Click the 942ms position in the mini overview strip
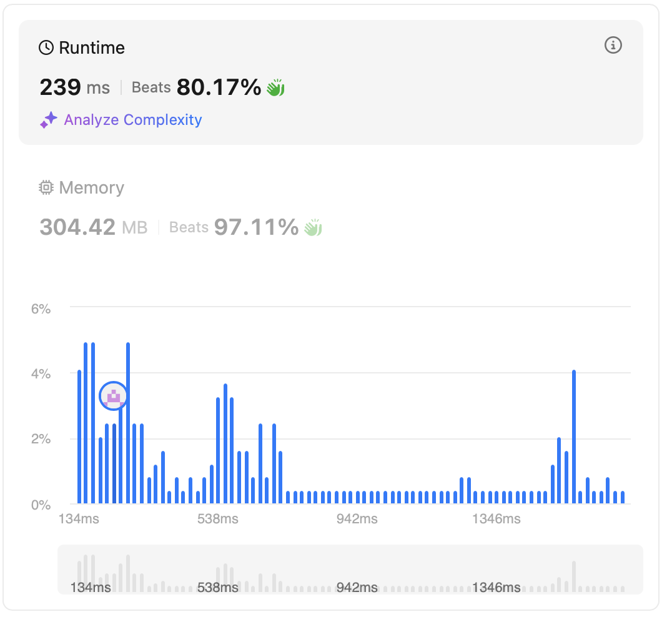 pos(357,587)
